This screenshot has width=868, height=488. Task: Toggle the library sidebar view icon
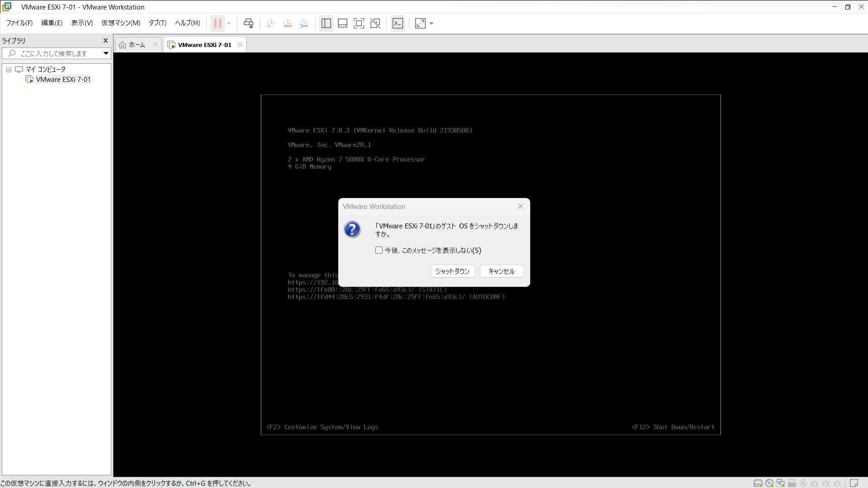point(326,23)
